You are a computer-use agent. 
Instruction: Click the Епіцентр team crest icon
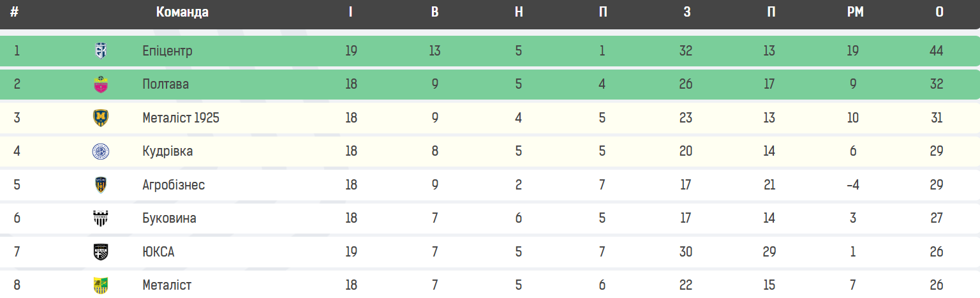pos(101,50)
